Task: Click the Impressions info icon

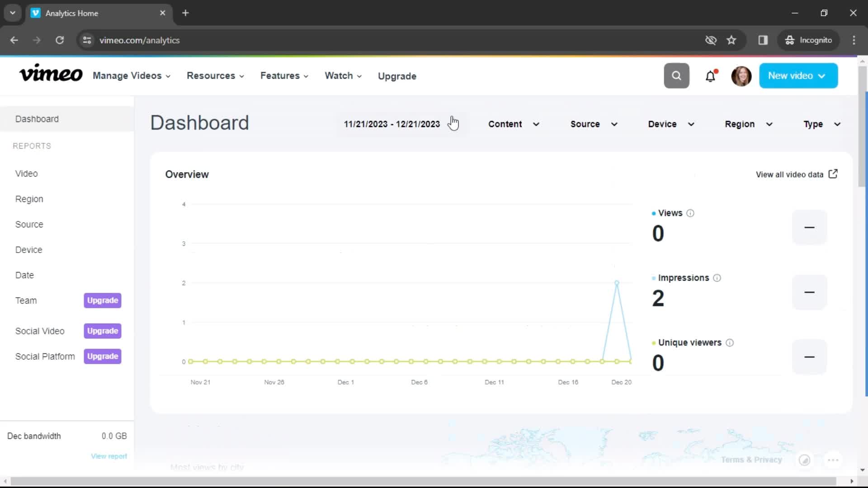Action: (x=717, y=278)
